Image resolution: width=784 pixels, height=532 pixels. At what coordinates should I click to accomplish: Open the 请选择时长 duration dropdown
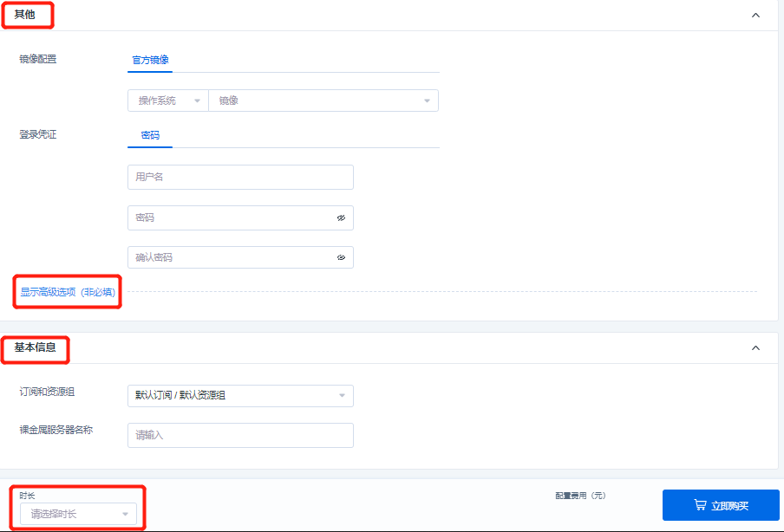point(78,515)
